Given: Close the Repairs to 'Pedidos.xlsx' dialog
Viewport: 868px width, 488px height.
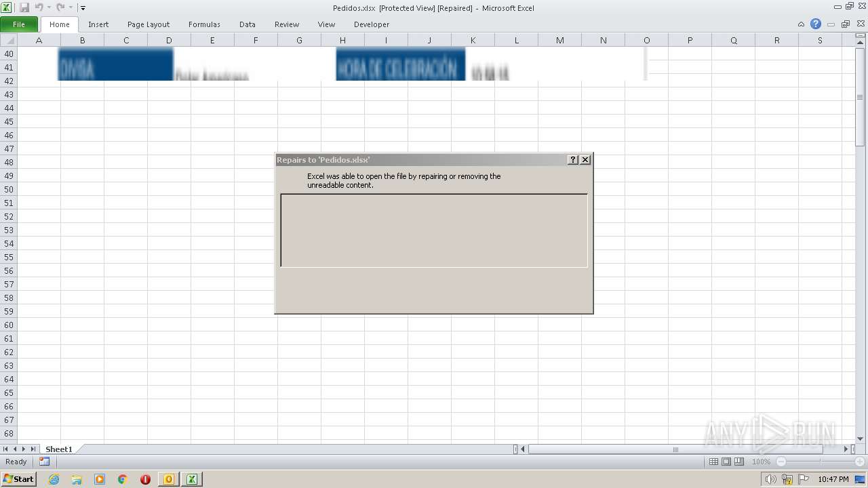Looking at the screenshot, I should tap(585, 160).
